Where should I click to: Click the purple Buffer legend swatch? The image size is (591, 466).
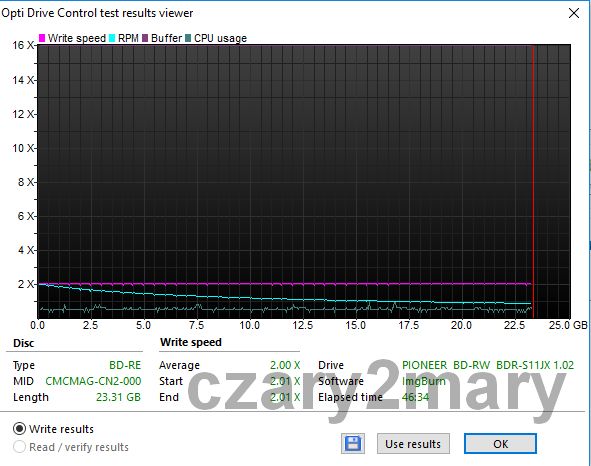tap(145, 38)
